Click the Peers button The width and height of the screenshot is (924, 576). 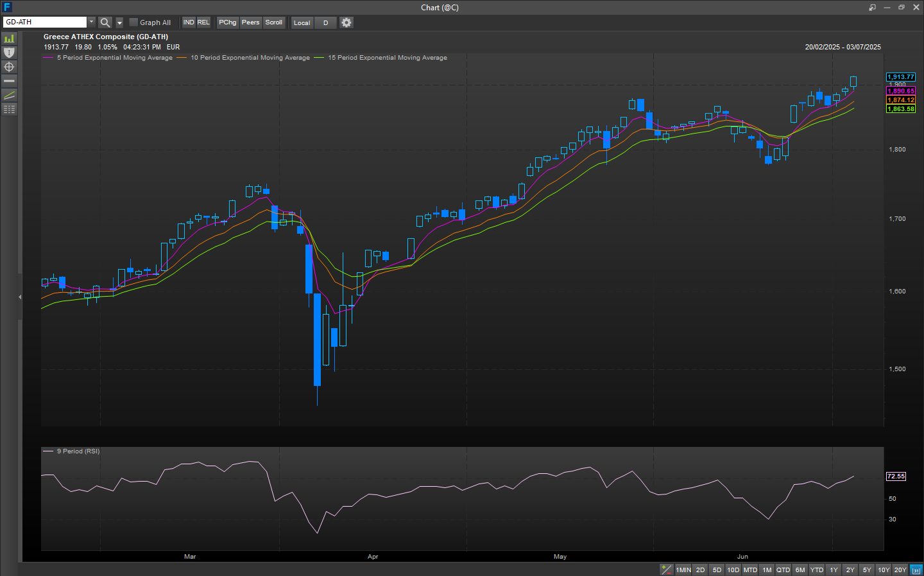pos(250,22)
